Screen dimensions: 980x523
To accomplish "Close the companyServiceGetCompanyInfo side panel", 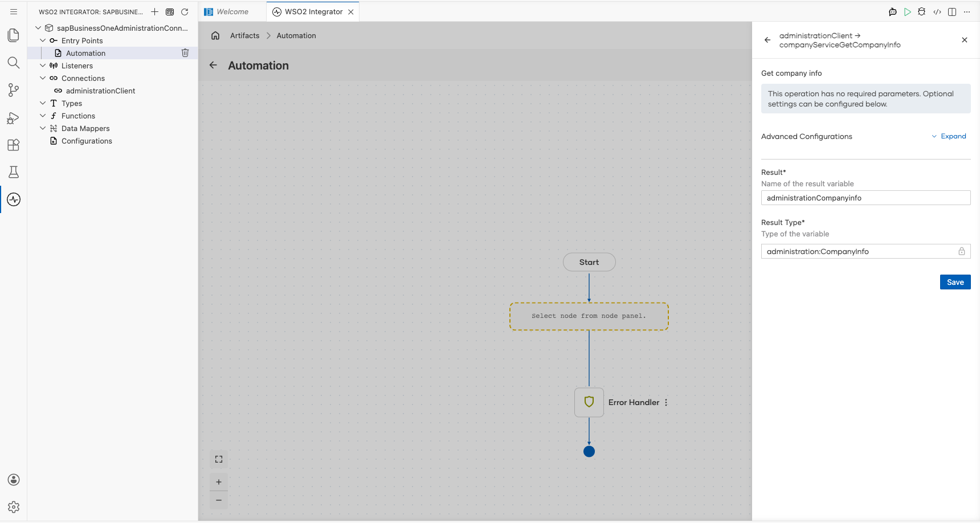I will point(965,40).
